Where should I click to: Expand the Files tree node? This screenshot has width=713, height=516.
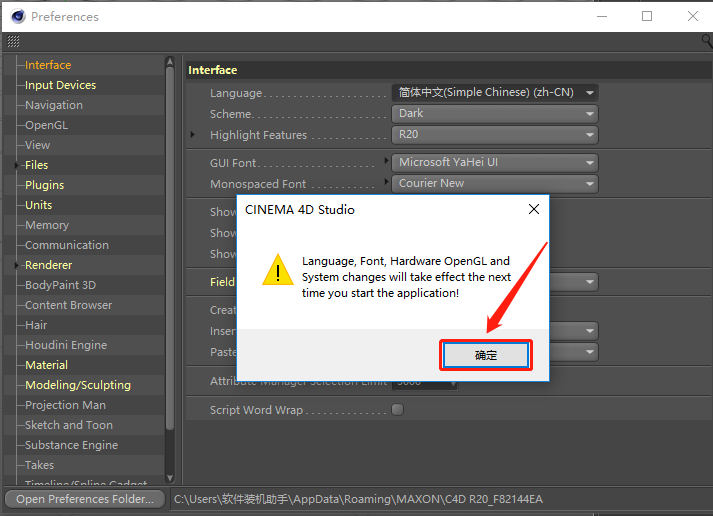pyautogui.click(x=16, y=165)
